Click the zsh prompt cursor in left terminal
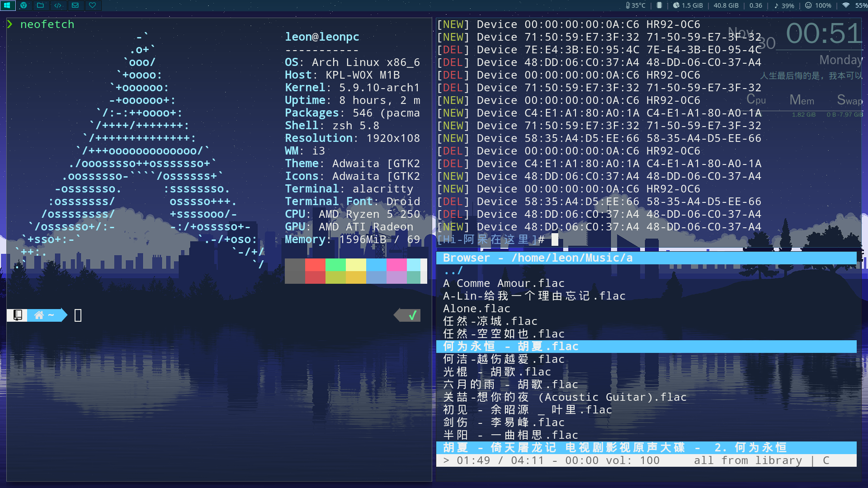868x488 pixels. 78,315
